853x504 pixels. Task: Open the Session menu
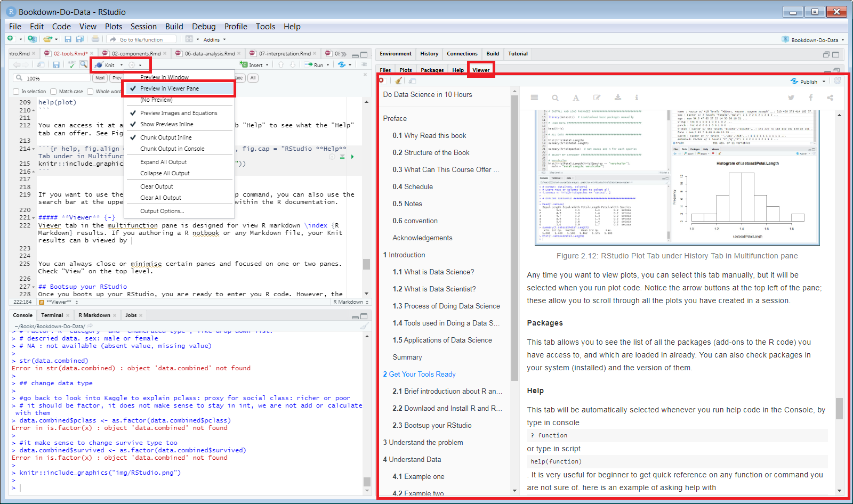click(143, 26)
